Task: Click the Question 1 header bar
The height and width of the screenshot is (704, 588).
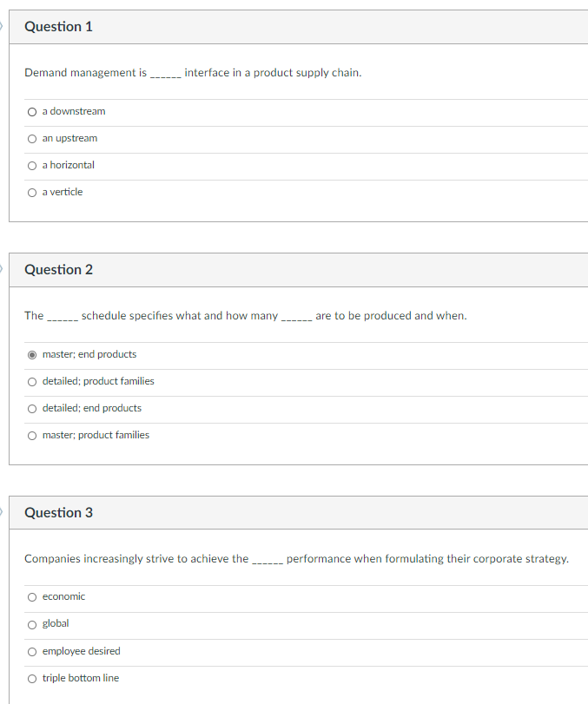Action: (294, 27)
